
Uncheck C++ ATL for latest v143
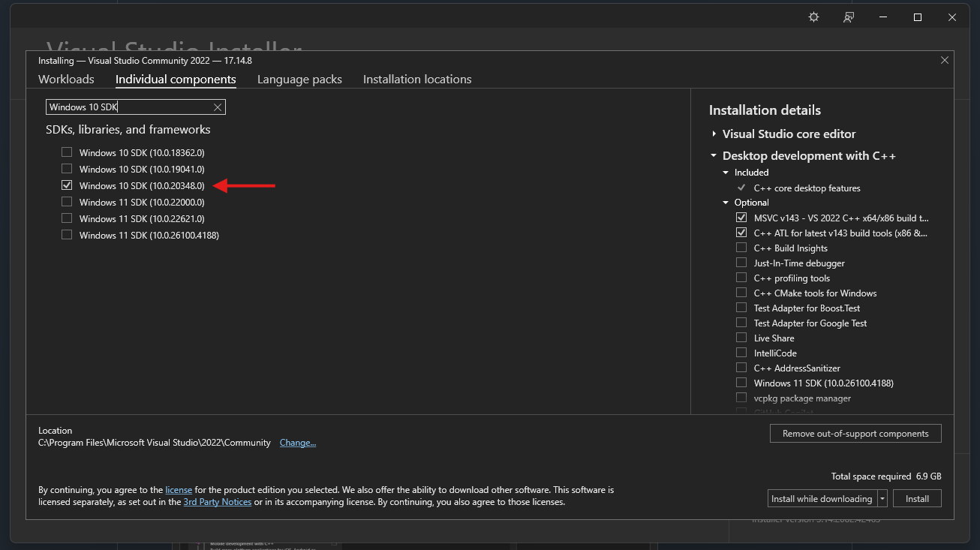click(741, 233)
